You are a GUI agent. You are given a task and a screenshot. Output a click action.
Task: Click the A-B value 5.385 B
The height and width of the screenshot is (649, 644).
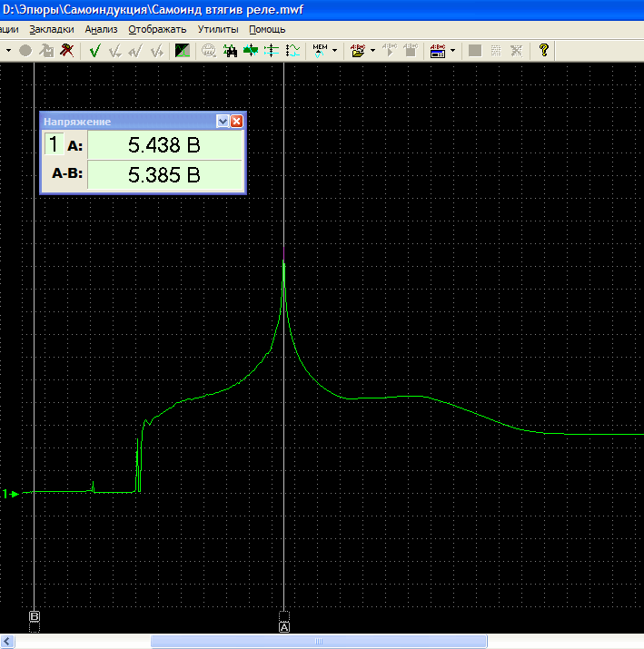(164, 174)
